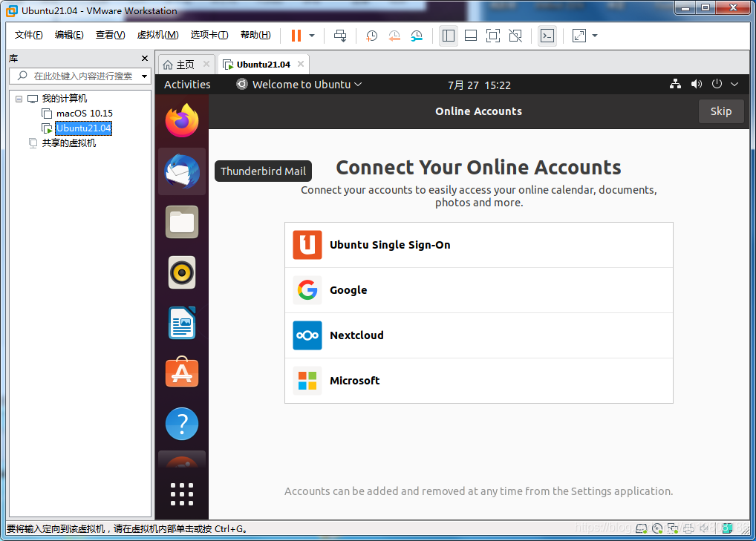Click the Nextcloud logo icon
Viewport: 756px width, 541px height.
click(x=307, y=335)
